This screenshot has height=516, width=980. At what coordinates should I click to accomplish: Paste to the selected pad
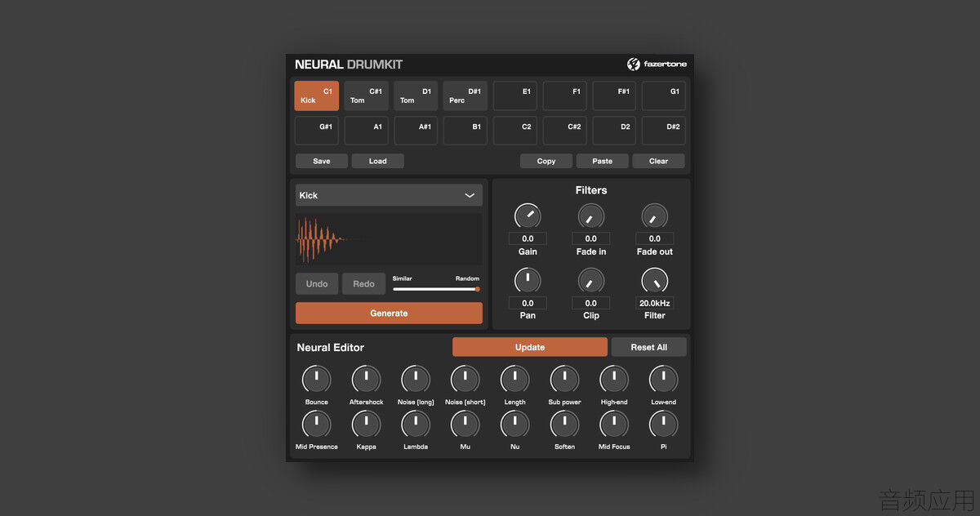[603, 161]
